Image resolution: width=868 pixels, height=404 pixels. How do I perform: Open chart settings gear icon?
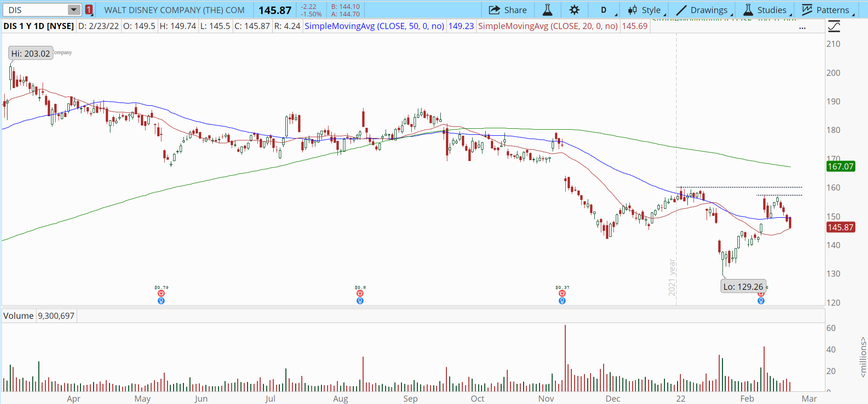(575, 10)
